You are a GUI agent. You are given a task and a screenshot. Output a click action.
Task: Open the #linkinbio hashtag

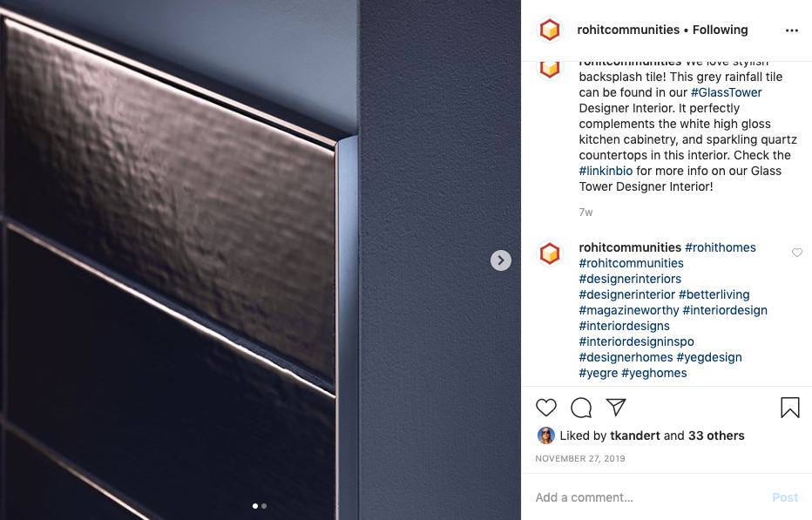click(606, 171)
